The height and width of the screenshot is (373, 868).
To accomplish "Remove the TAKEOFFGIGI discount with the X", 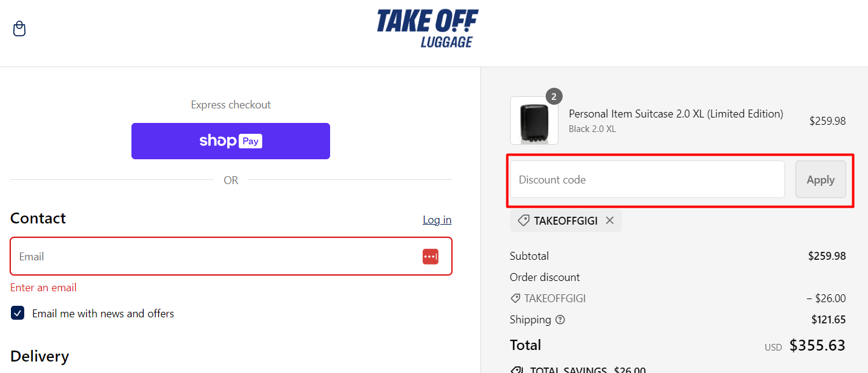I will [x=609, y=220].
